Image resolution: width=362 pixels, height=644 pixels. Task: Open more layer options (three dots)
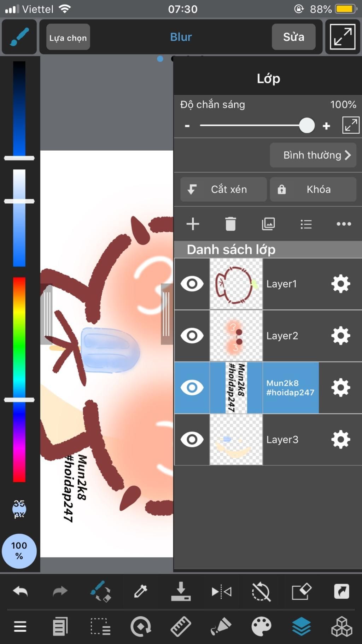click(x=344, y=224)
